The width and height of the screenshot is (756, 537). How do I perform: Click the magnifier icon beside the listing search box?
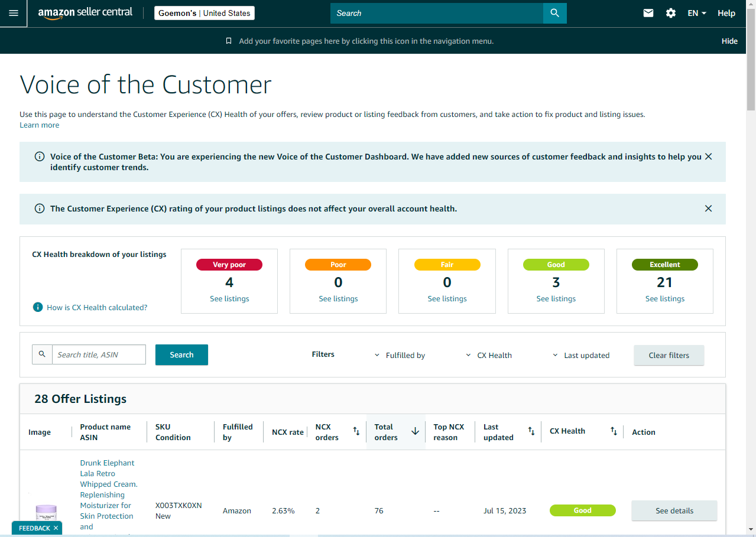click(x=42, y=354)
